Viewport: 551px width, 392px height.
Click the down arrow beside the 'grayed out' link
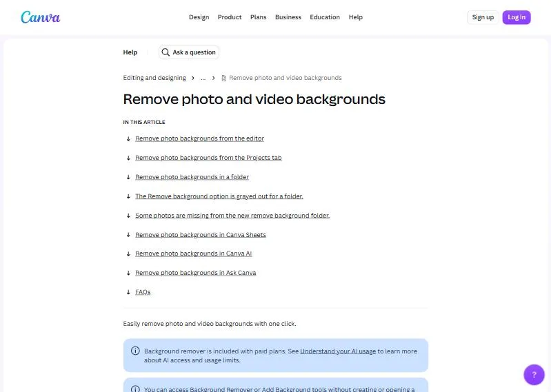[128, 196]
